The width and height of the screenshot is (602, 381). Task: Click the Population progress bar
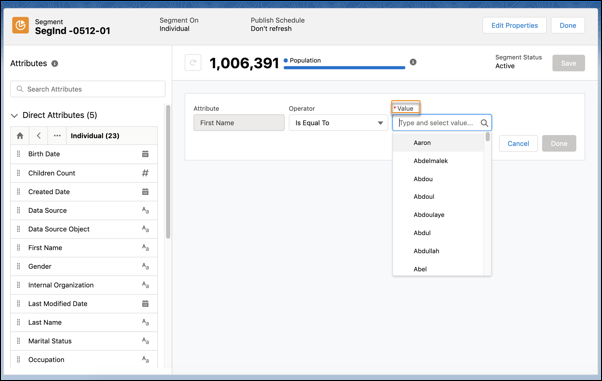click(344, 68)
